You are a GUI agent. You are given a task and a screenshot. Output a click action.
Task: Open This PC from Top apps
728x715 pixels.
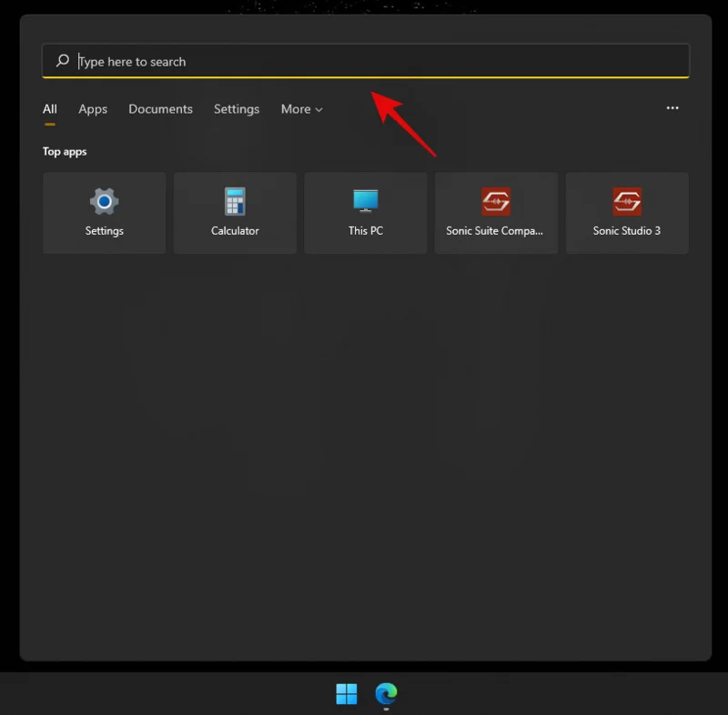point(365,212)
